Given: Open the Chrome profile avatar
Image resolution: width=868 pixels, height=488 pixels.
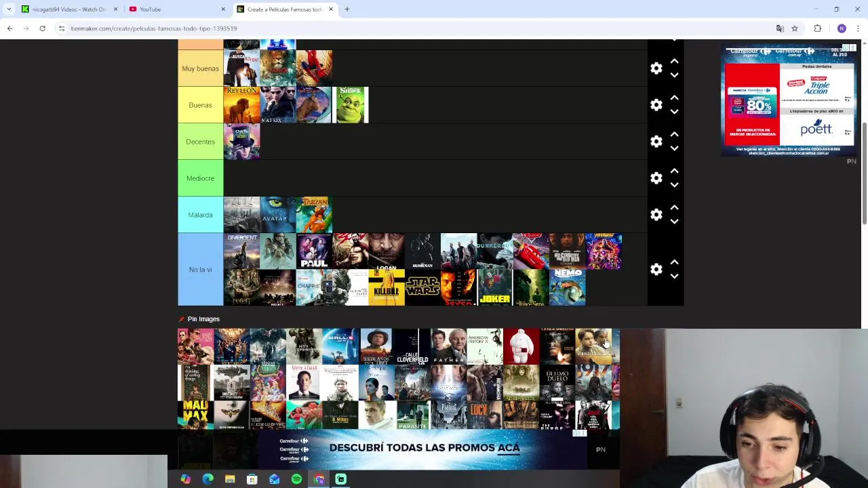Looking at the screenshot, I should point(842,28).
